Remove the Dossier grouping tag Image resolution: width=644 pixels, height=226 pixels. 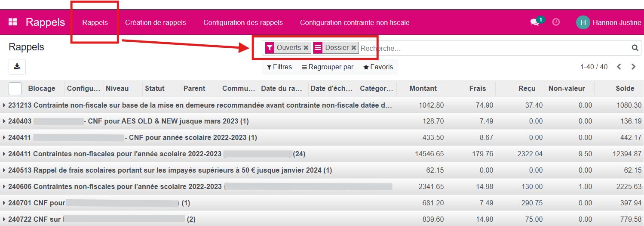click(x=354, y=48)
